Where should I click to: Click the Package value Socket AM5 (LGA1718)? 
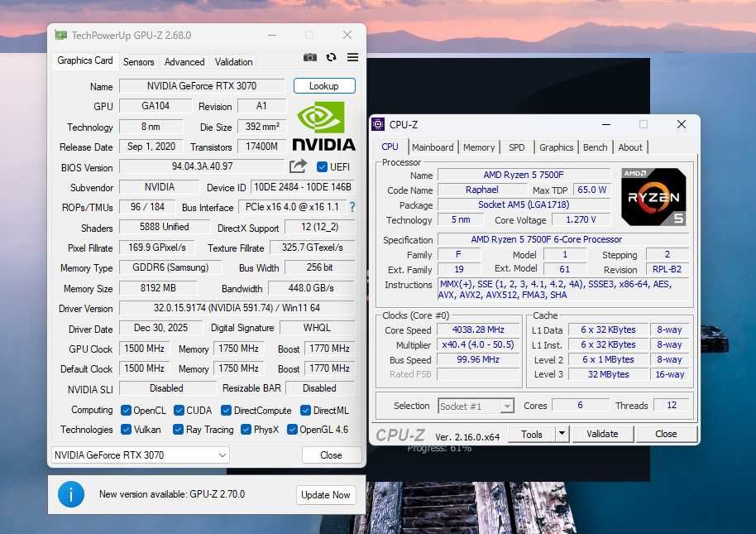click(x=524, y=204)
